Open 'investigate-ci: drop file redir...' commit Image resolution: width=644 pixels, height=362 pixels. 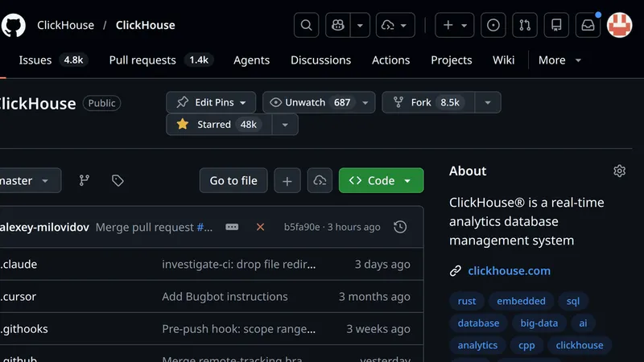238,264
